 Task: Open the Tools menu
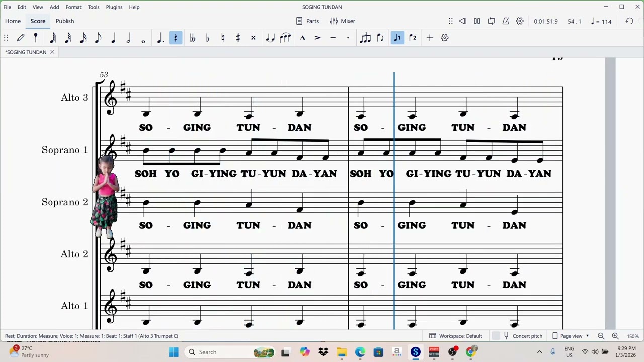point(94,7)
